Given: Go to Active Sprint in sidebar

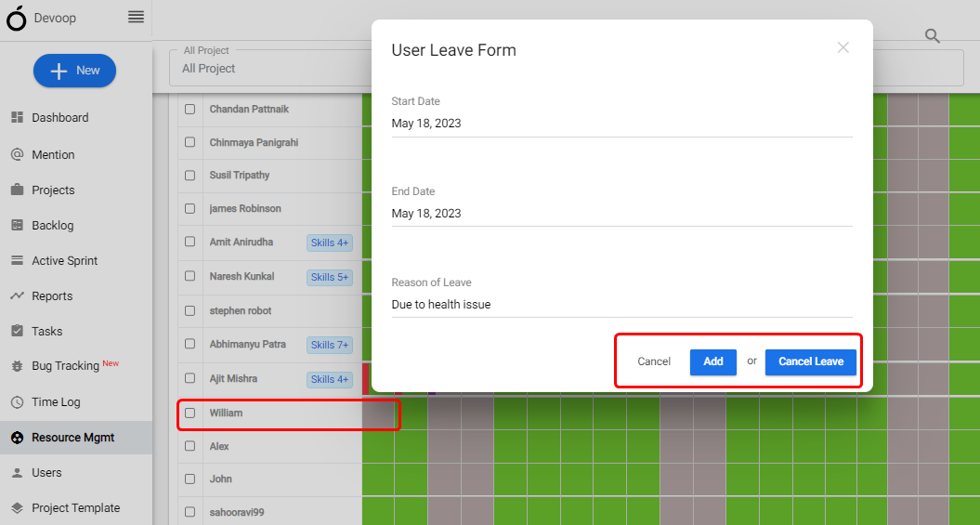Looking at the screenshot, I should [64, 260].
